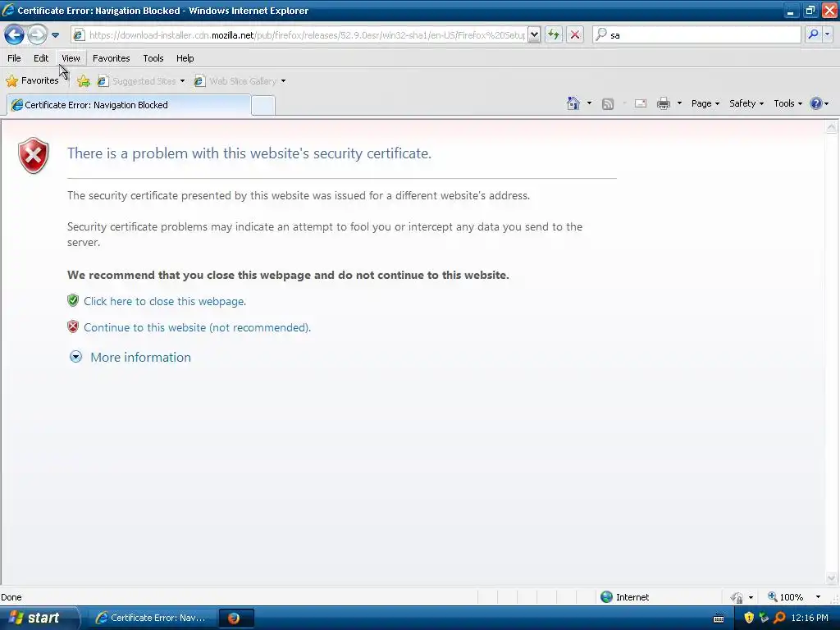The width and height of the screenshot is (840, 630).
Task: Click the 12:16 PM clock
Action: [x=810, y=618]
